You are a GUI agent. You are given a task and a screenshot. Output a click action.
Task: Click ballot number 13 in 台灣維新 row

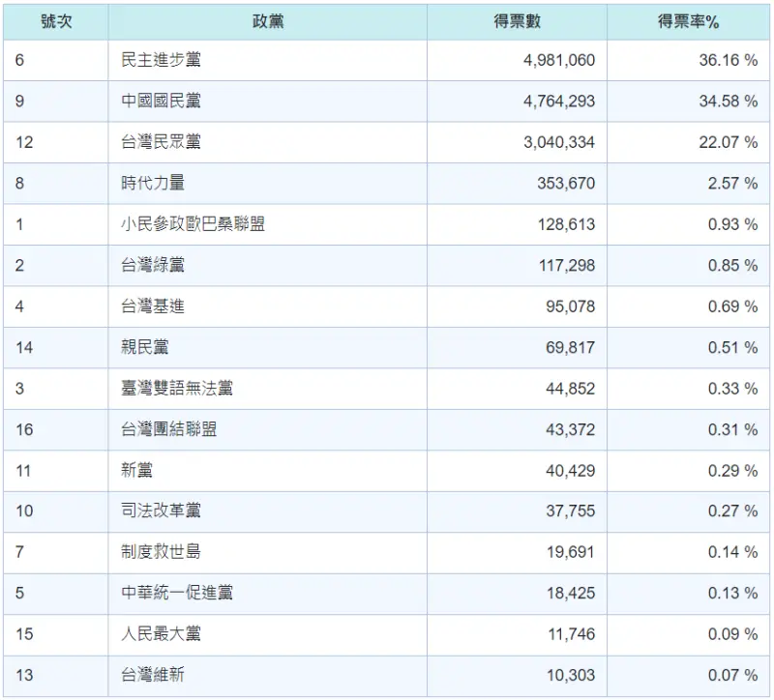coord(24,675)
